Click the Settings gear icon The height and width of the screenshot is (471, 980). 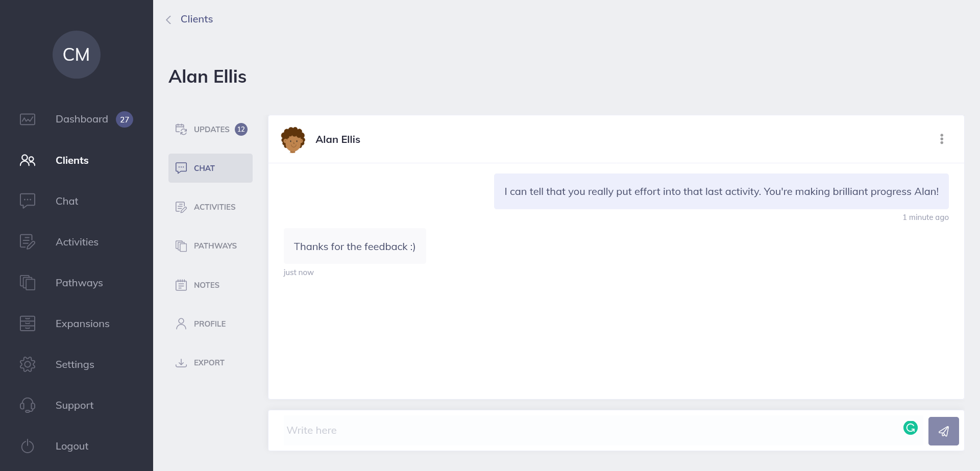[28, 364]
